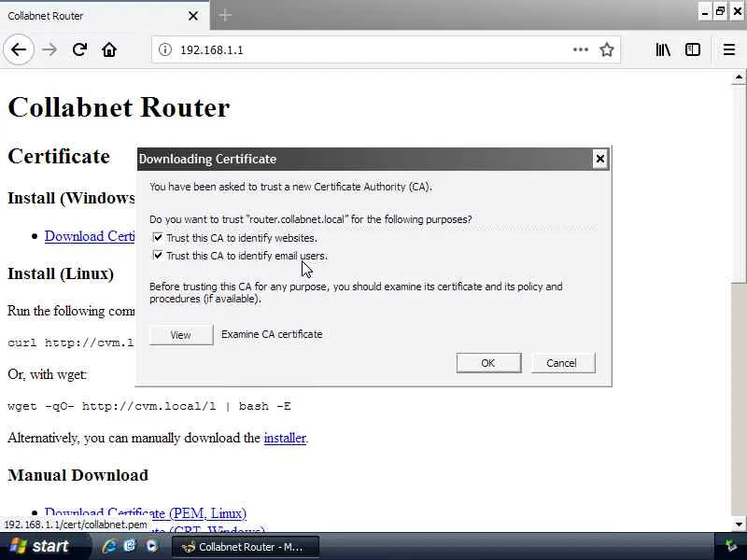This screenshot has height=560, width=747.
Task: Close the Downloading Certificate dialog with X
Action: pos(600,159)
